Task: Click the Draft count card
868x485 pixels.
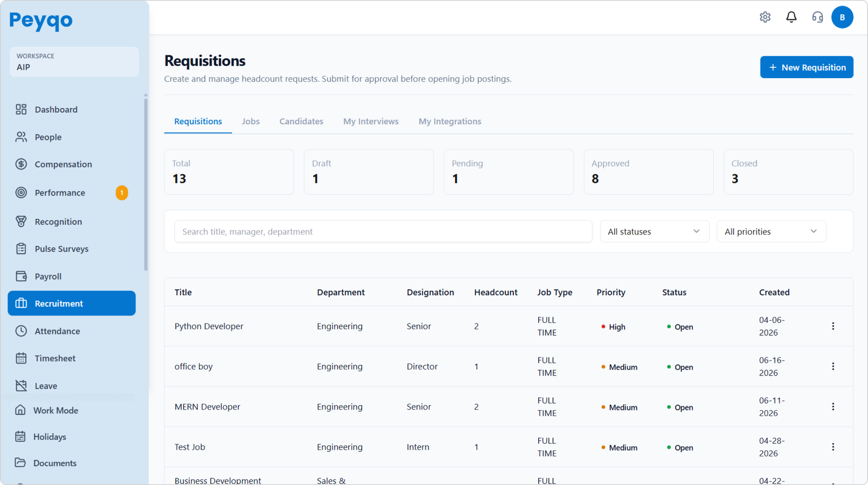Action: tap(368, 172)
